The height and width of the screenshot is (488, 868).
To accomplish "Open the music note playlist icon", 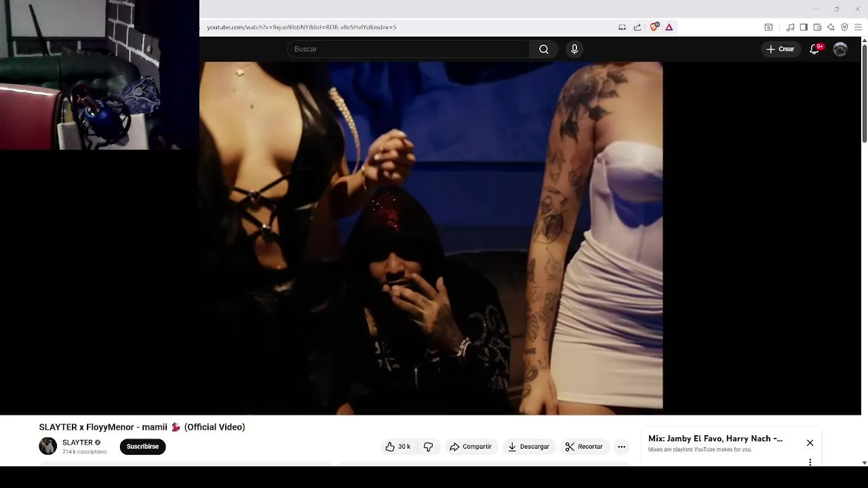I will coord(790,27).
